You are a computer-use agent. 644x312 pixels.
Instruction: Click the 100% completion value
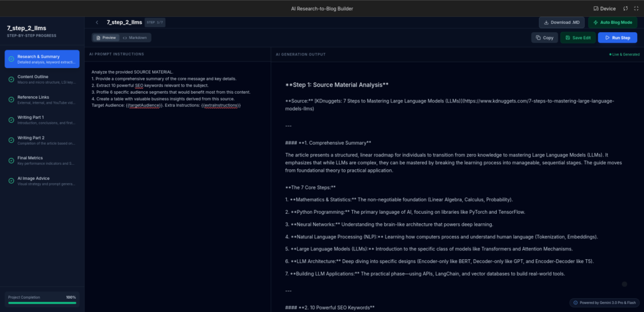point(71,298)
